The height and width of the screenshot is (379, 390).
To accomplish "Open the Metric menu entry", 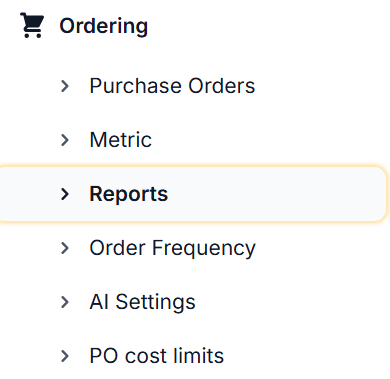I will (x=121, y=140).
